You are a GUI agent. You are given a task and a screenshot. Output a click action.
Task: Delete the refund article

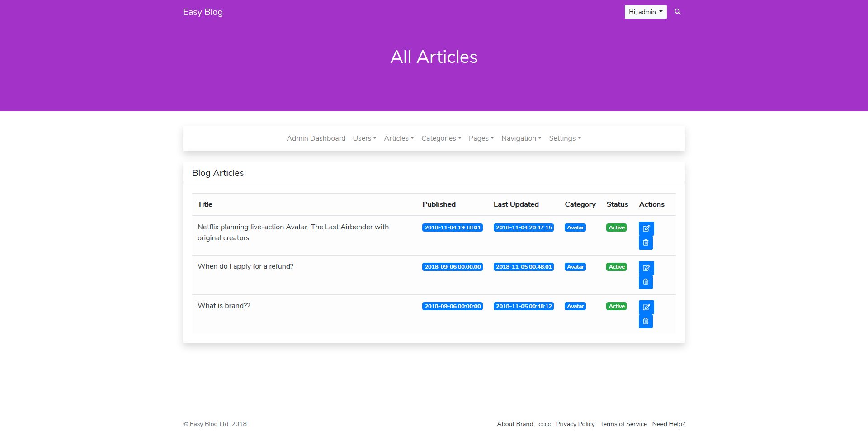[646, 282]
